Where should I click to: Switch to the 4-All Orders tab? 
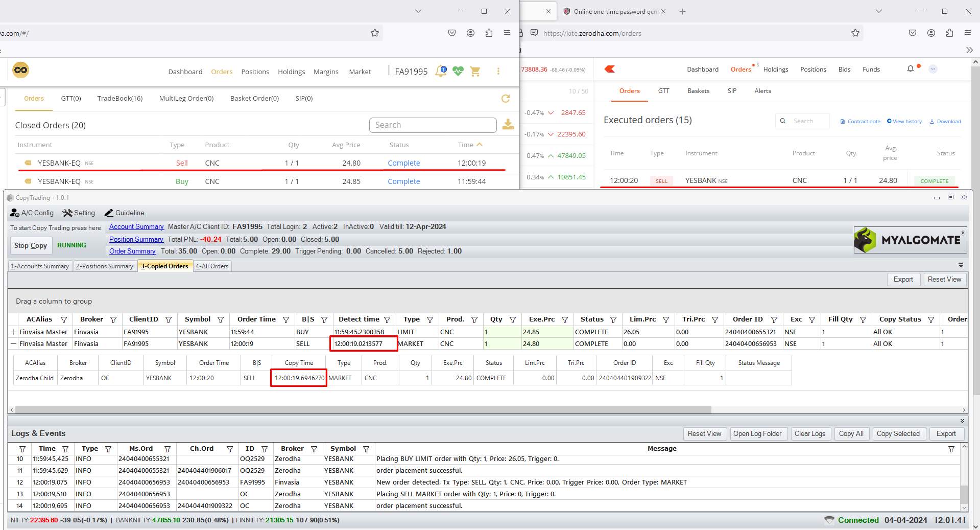[x=212, y=266]
